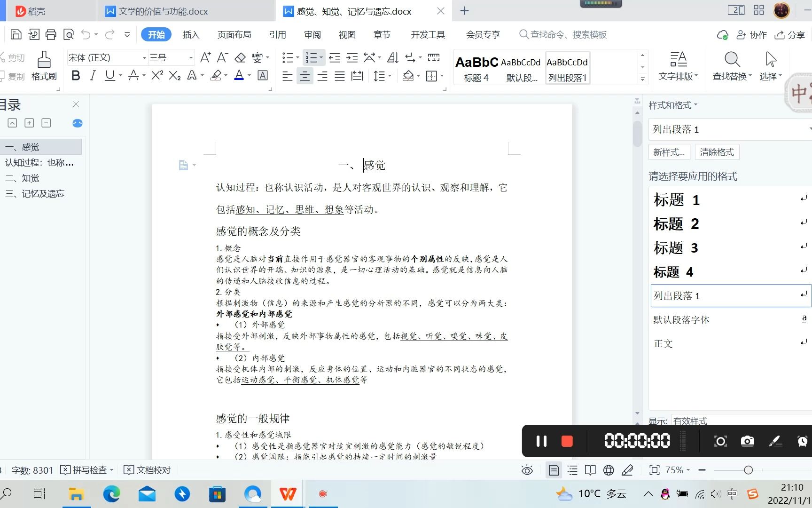Screen dimensions: 812x508
Task: Open the bullet list dropdown arrow
Action: coord(297,57)
